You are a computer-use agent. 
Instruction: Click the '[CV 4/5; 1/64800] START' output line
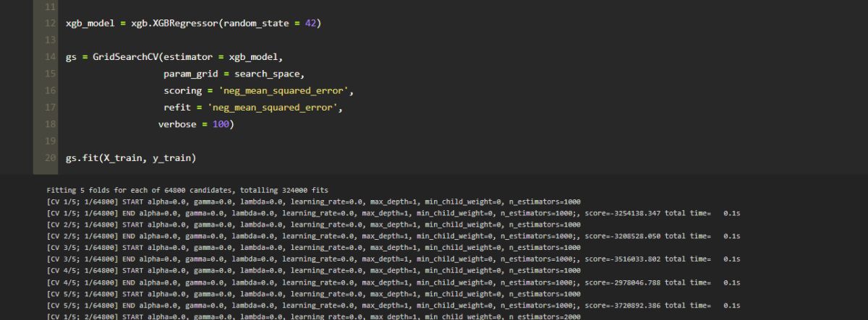313,270
